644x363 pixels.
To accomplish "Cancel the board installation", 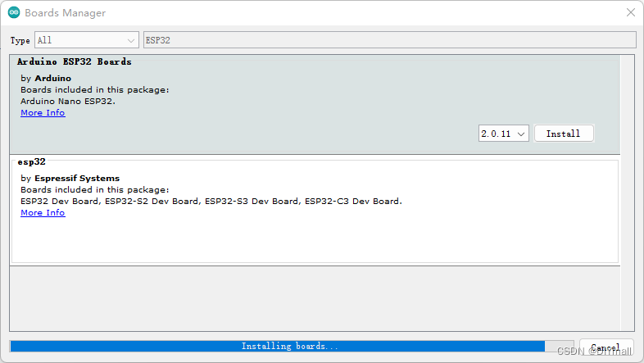I will (x=606, y=347).
